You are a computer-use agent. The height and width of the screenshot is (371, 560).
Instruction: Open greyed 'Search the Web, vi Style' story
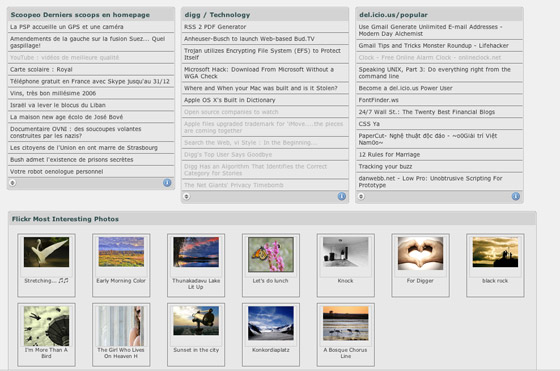[x=251, y=142]
